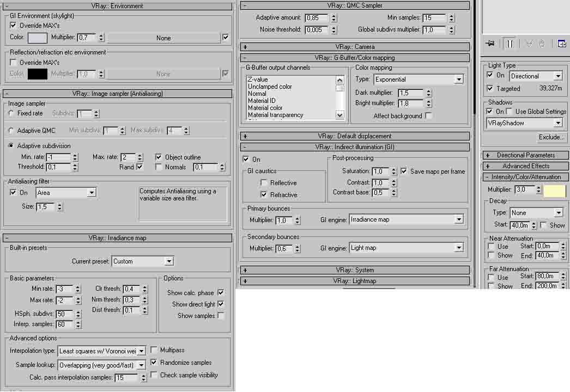Select Z-value in G-Buffer channels list

tap(258, 79)
